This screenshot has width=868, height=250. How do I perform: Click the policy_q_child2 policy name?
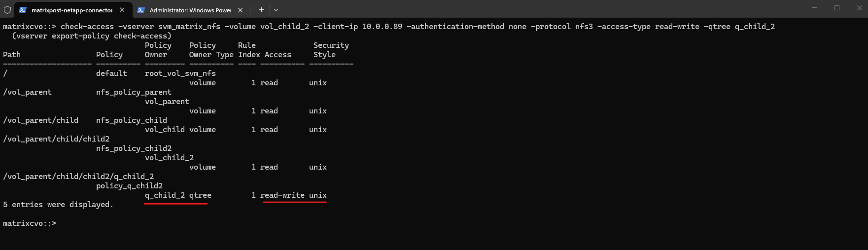pos(129,186)
